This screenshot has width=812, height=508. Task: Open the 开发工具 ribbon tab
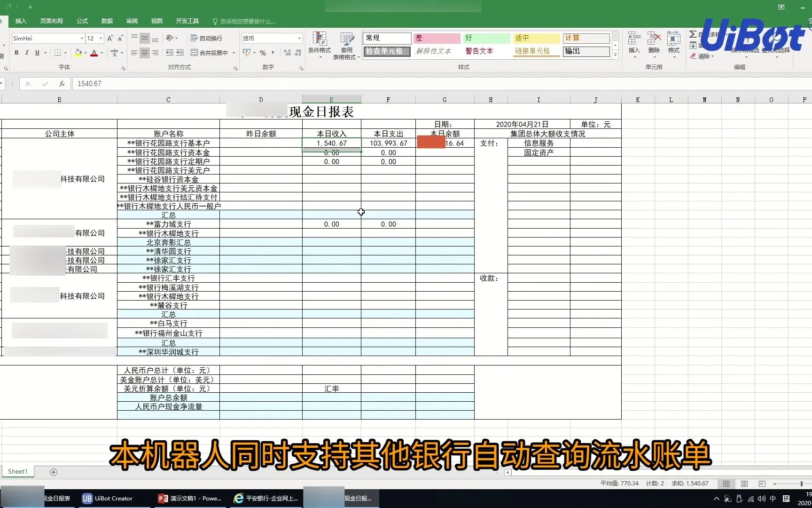pos(187,21)
